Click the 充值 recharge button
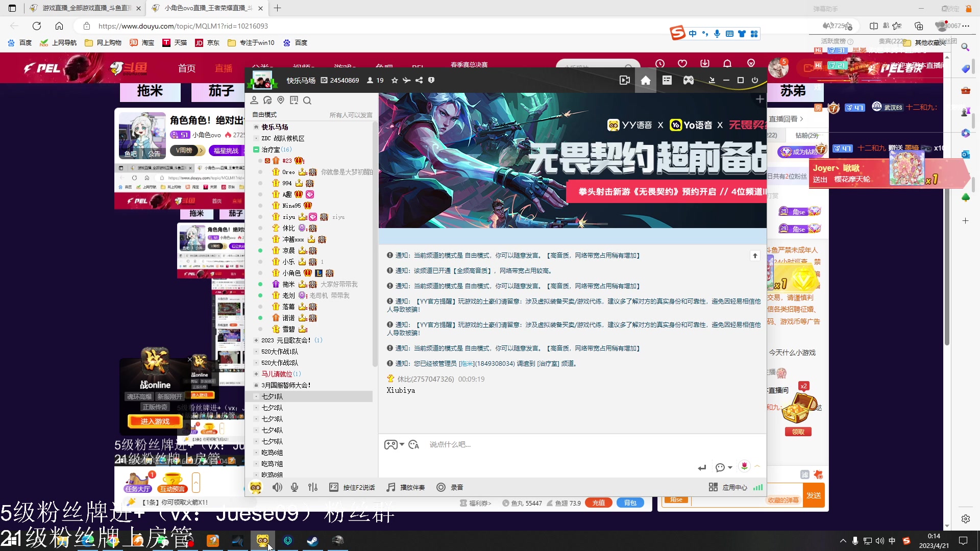 (599, 503)
